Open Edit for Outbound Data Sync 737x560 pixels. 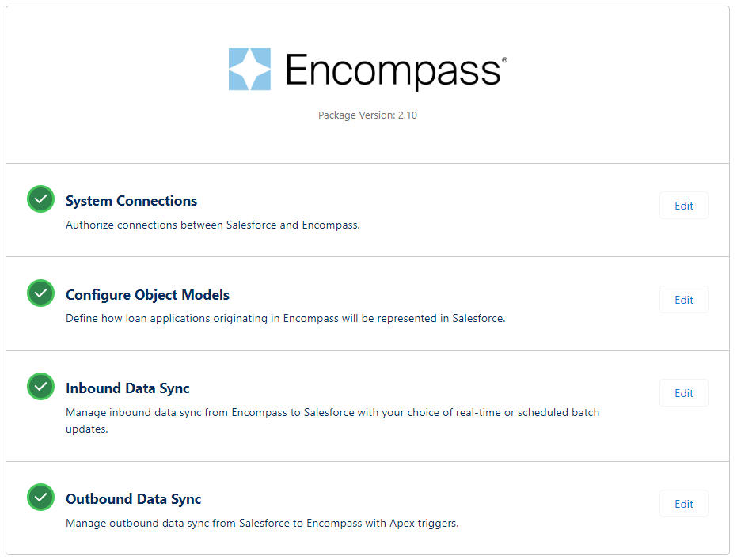683,504
